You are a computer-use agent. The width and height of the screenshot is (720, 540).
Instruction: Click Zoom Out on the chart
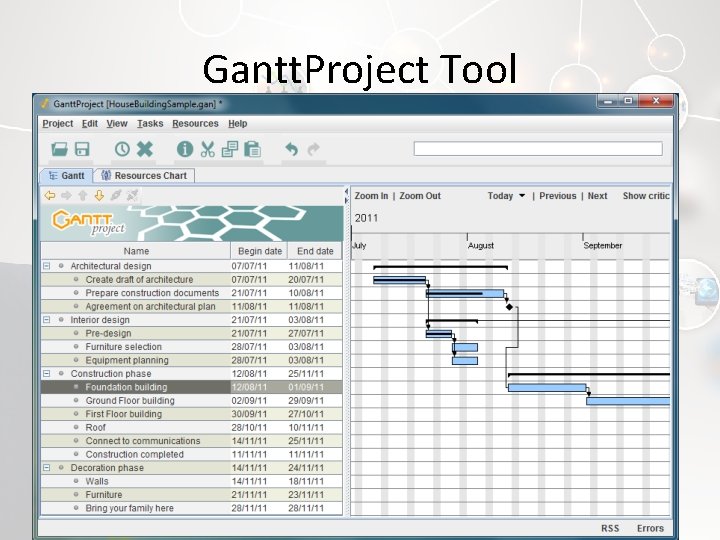(x=420, y=196)
